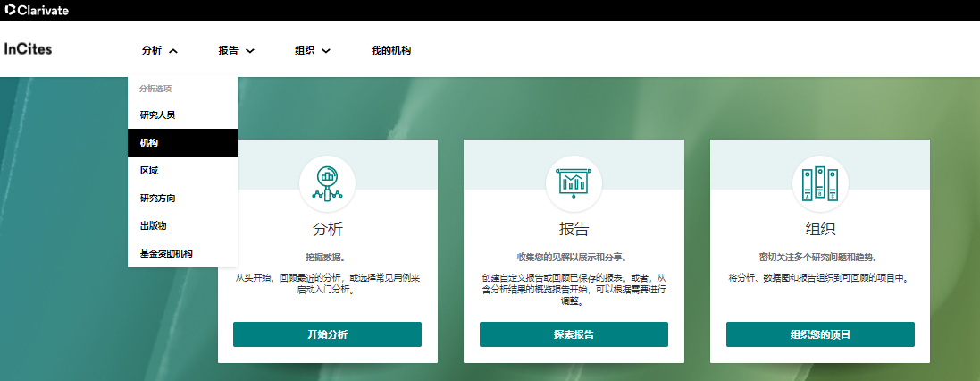This screenshot has width=980, height=381.
Task: Click the InCites logo
Action: pyautogui.click(x=28, y=49)
